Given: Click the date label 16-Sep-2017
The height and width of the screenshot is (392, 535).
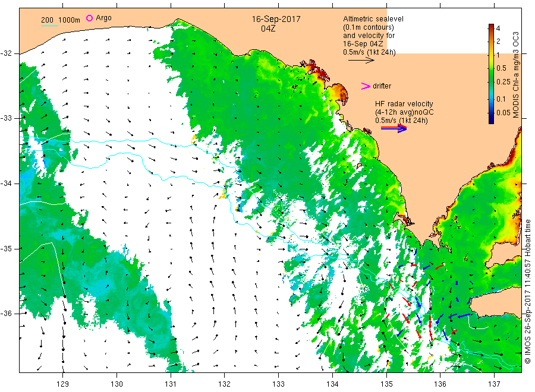Looking at the screenshot, I should coord(276,19).
